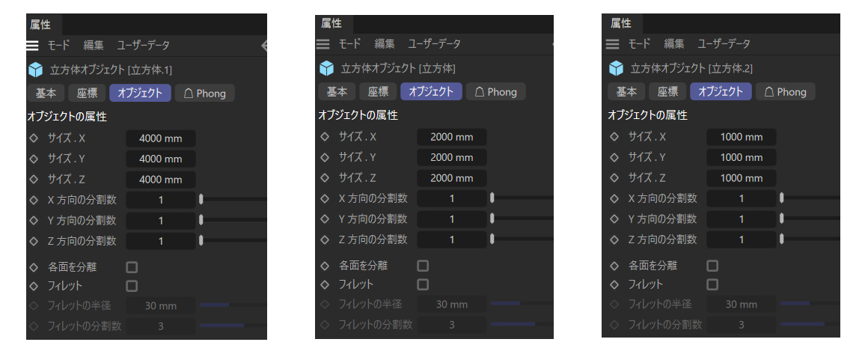The image size is (868, 354).
Task: Open hamburger menu in 立方体.2 attribute panel
Action: click(613, 44)
